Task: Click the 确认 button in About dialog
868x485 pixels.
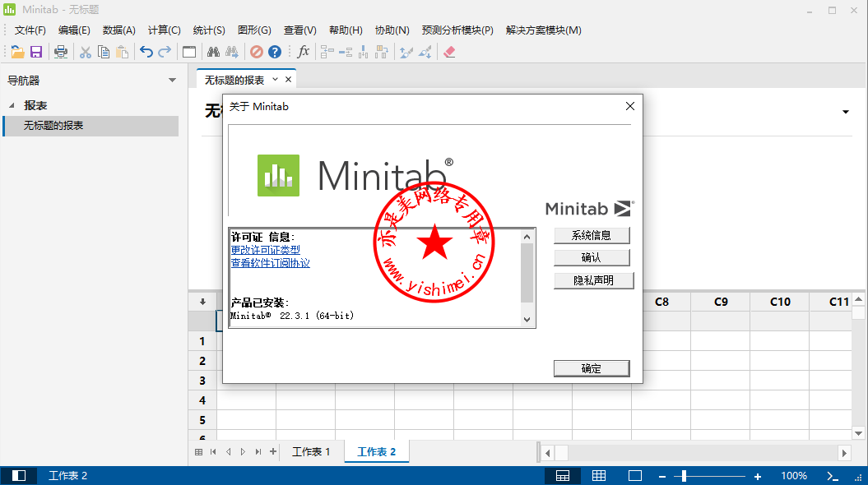Action: pos(592,258)
